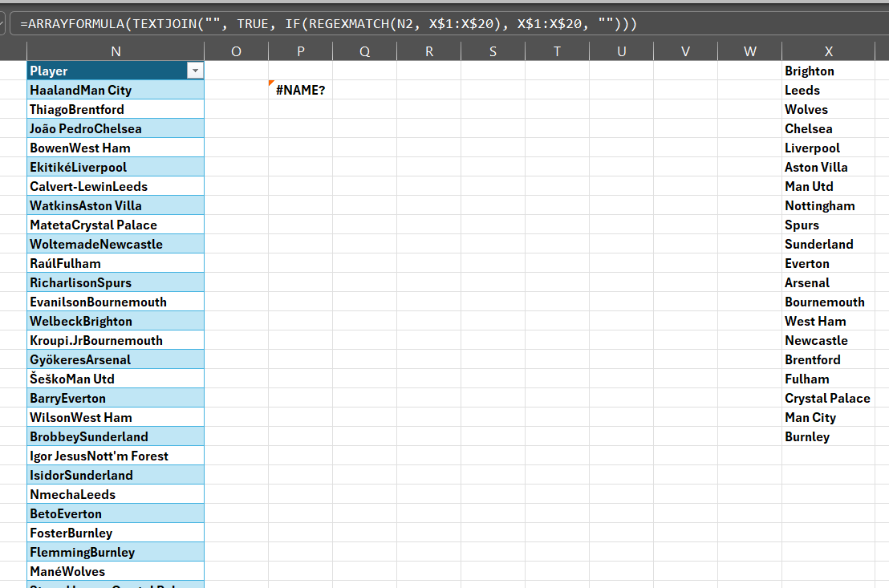
Task: Select the ŠeškoMan Utd cell
Action: click(116, 379)
